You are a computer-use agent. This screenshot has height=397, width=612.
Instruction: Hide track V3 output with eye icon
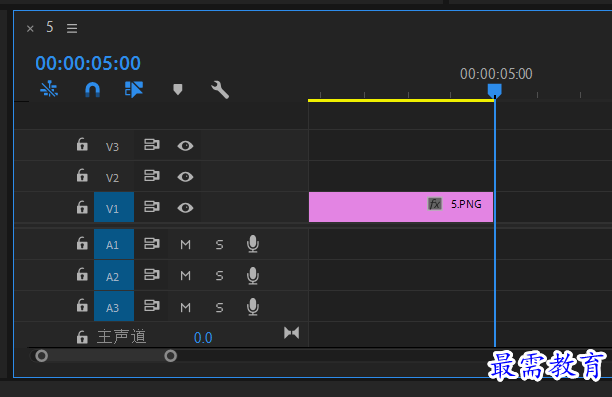185,146
